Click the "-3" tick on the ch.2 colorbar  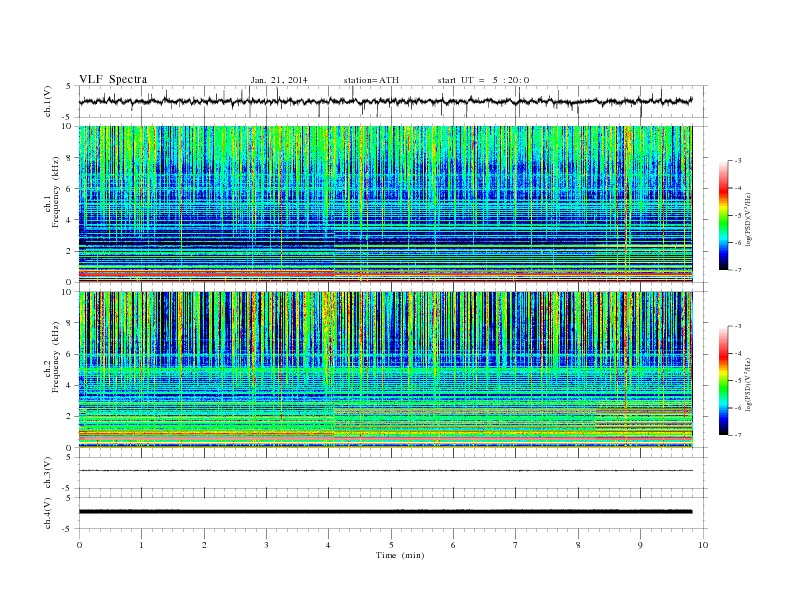point(738,326)
